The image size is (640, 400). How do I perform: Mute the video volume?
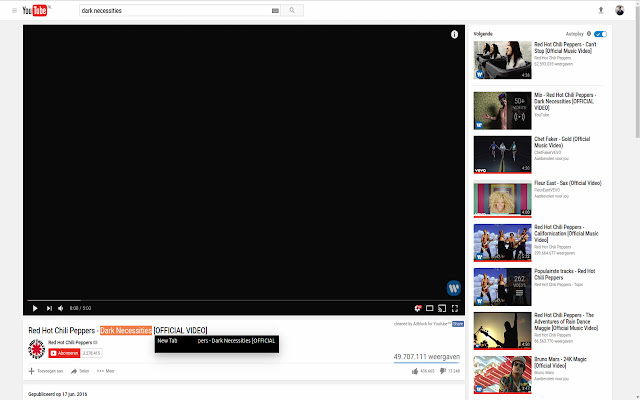[x=61, y=308]
